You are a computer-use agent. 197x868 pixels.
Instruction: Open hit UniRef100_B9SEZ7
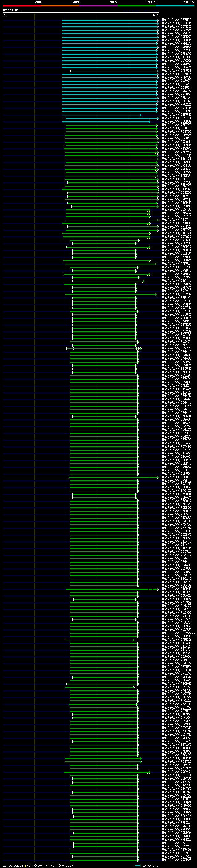(x=176, y=33)
